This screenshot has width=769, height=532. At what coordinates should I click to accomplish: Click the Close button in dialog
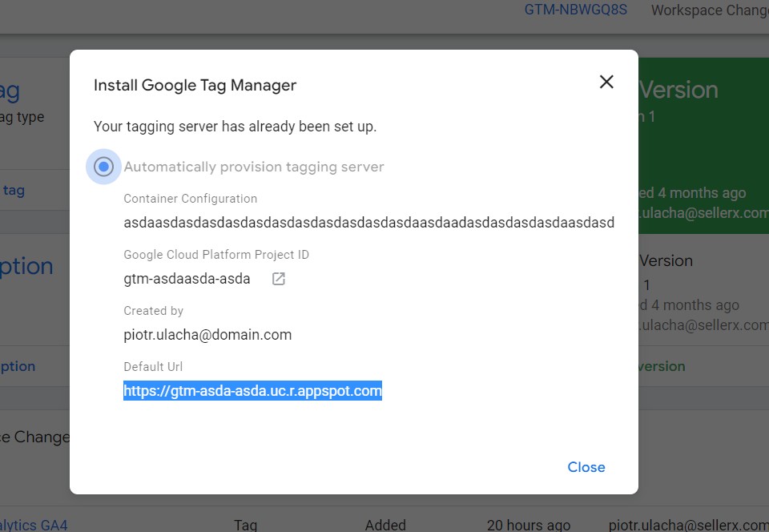click(x=586, y=467)
